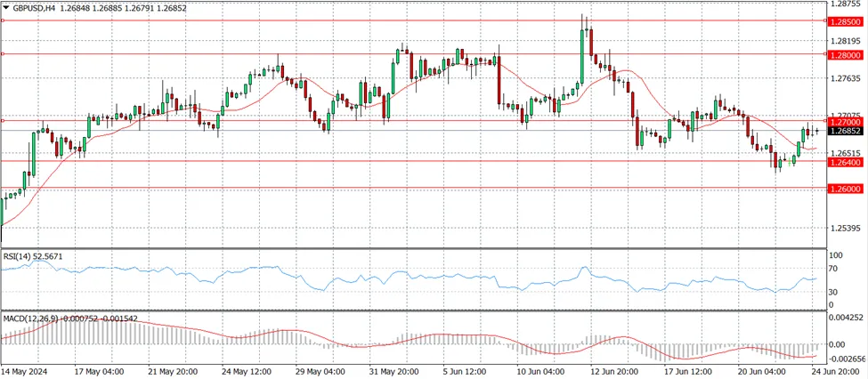Image resolution: width=868 pixels, height=379 pixels.
Task: Click the 14 May 2024 date label
Action: (22, 369)
